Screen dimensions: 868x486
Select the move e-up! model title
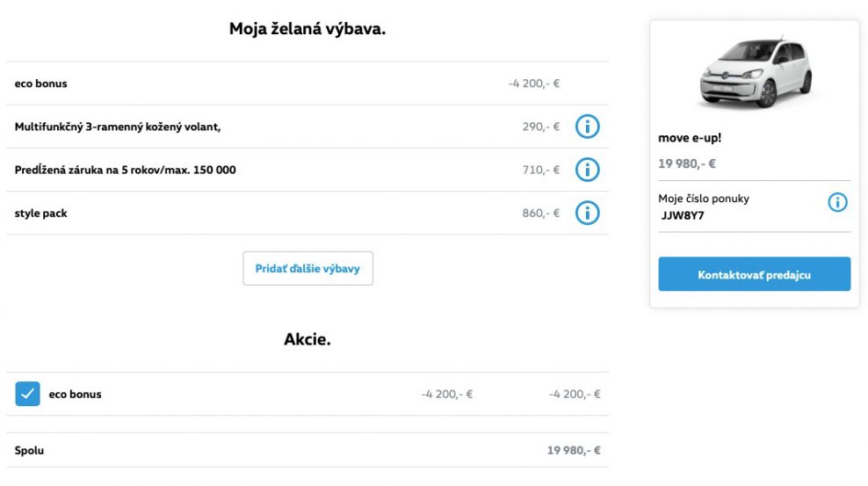pyautogui.click(x=689, y=138)
